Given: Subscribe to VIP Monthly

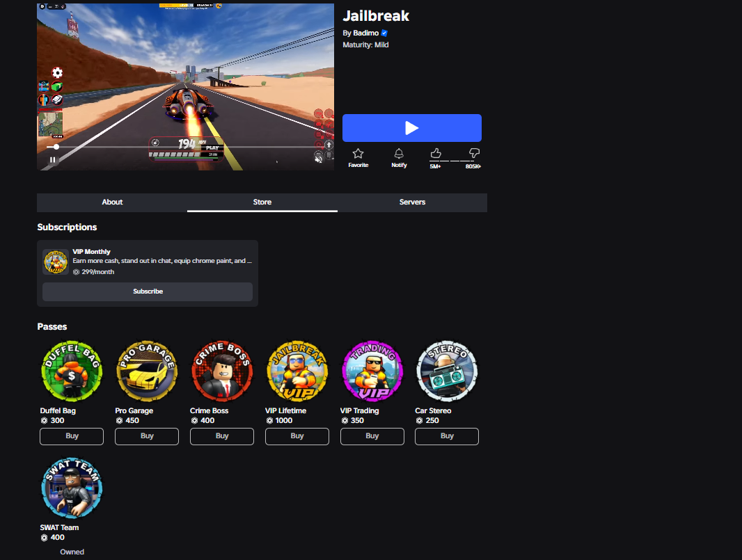Looking at the screenshot, I should click(148, 291).
